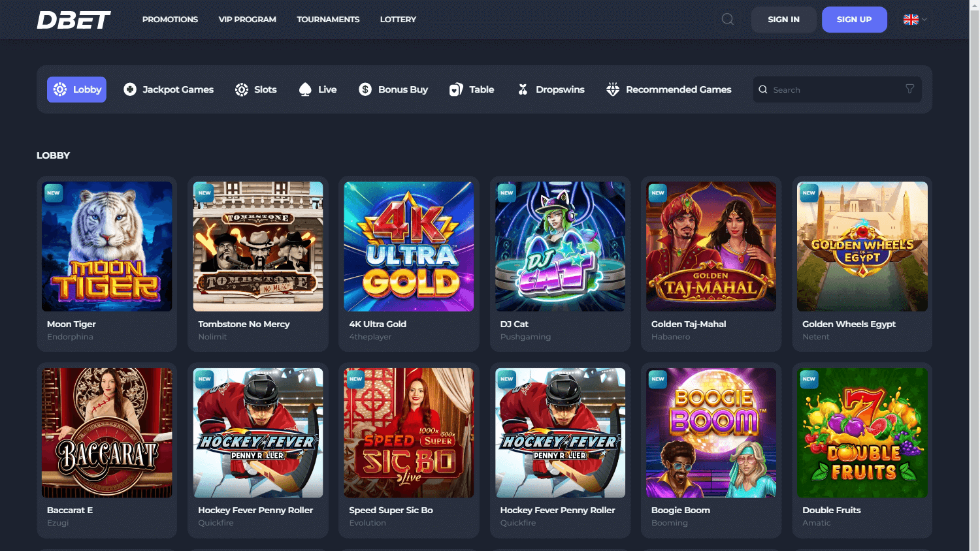
Task: Click NEW badge on Boogie Boom
Action: pyautogui.click(x=658, y=379)
